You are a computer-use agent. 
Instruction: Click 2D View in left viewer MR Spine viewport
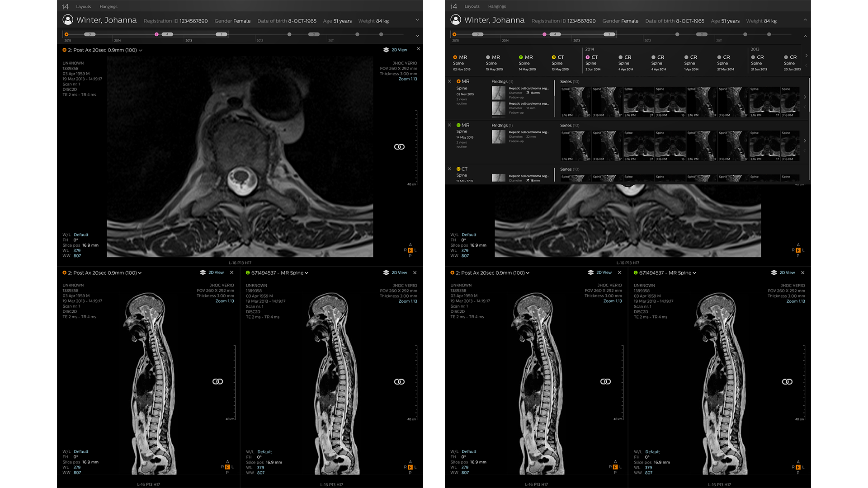[x=399, y=272]
